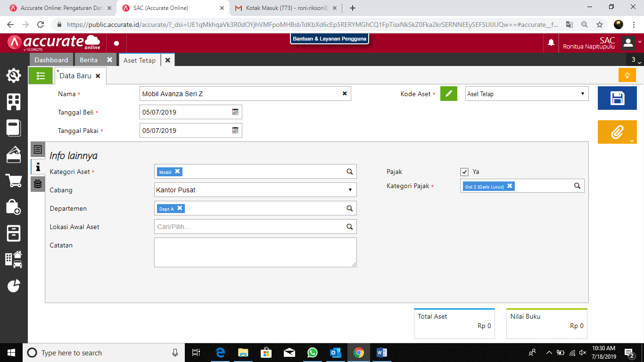Open the fixed assets building-and-car icon
Screen dimensions: 644x362
(x=14, y=259)
